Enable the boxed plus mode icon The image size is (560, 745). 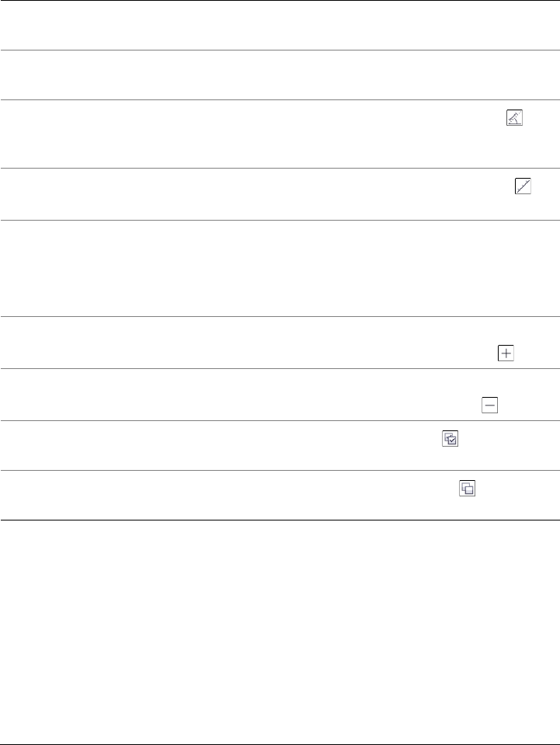pyautogui.click(x=506, y=353)
